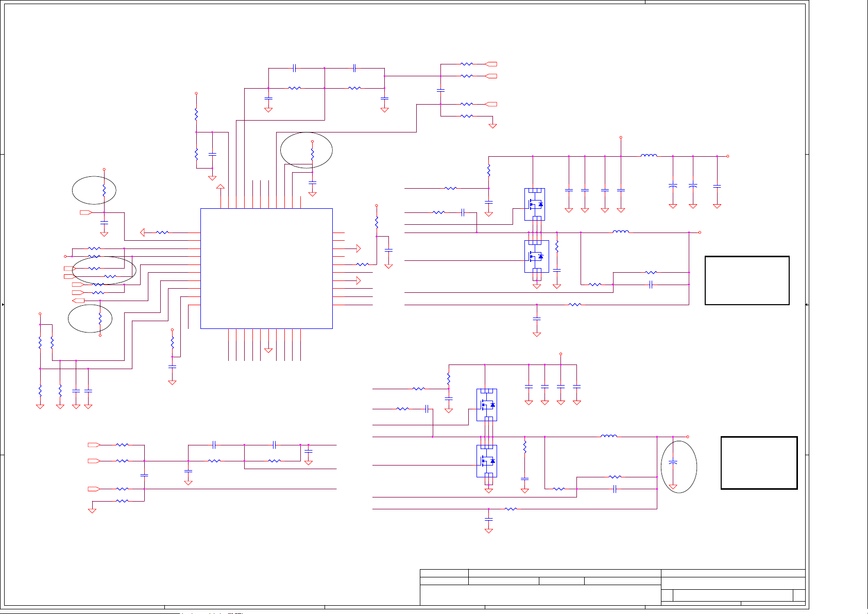Click the circled resistor at the upper left

click(104, 190)
